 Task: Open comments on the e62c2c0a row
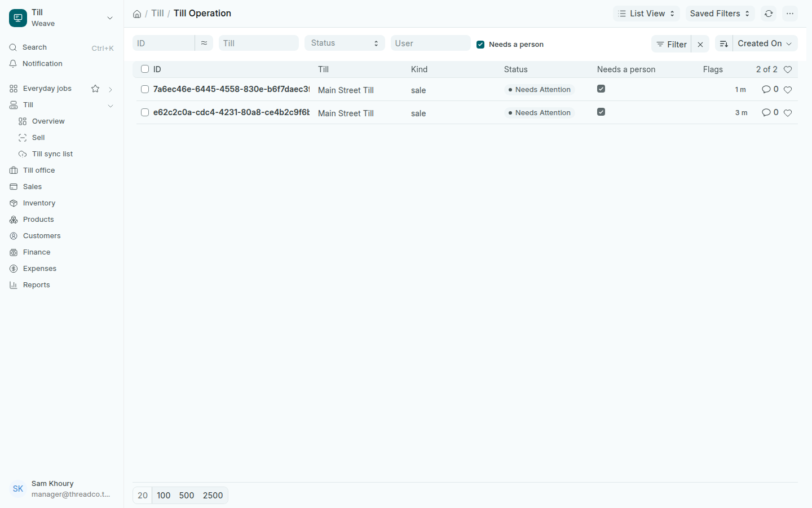click(x=770, y=112)
